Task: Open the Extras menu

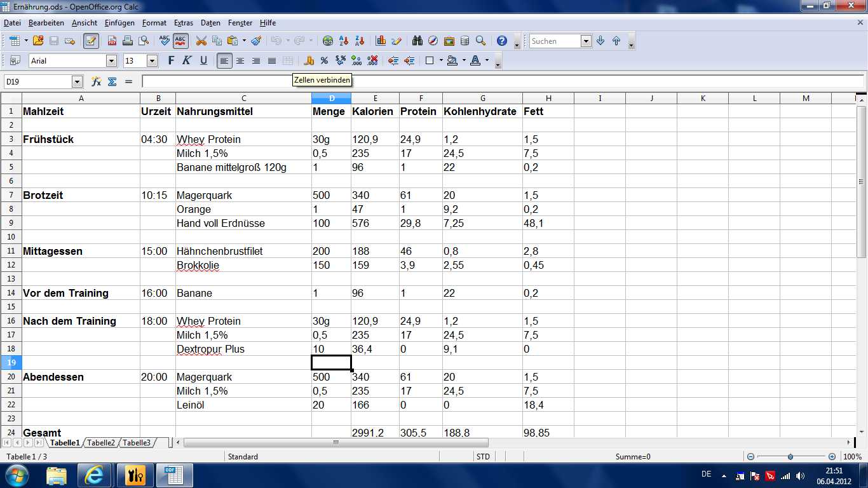Action: pos(184,23)
